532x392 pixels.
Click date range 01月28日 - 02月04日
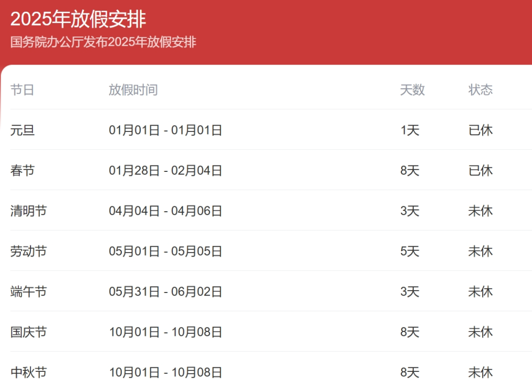click(166, 170)
